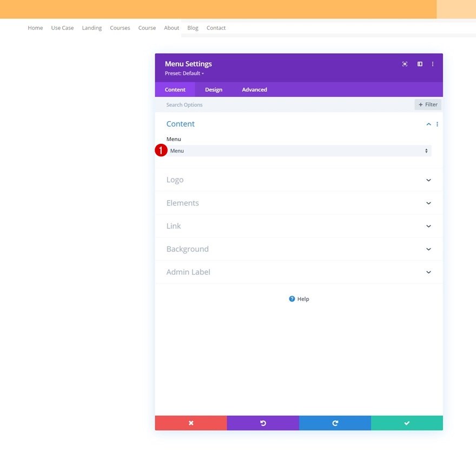The height and width of the screenshot is (453, 476).
Task: Open the Courses link in navigation
Action: tap(120, 28)
